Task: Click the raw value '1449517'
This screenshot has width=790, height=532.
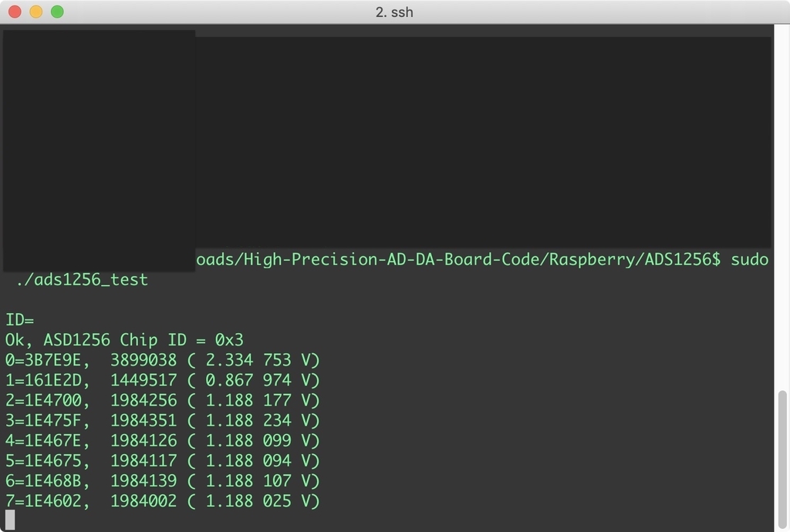Action: (x=143, y=380)
